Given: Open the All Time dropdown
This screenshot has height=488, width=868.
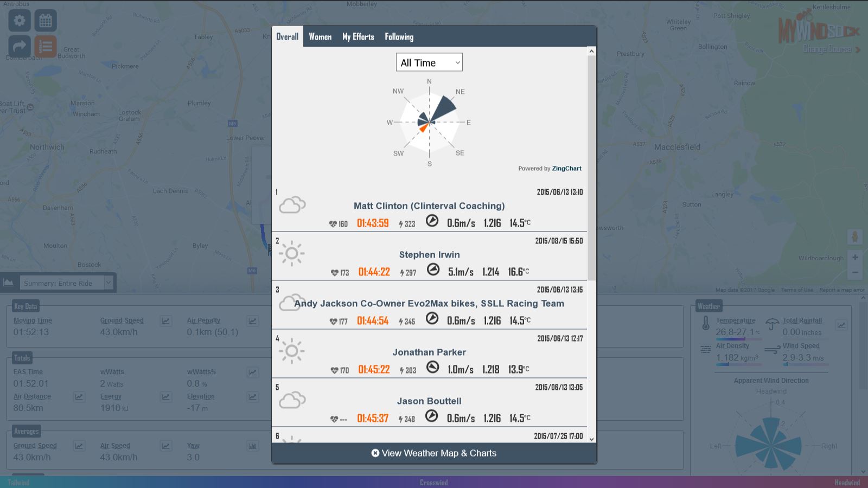Looking at the screenshot, I should click(x=429, y=62).
